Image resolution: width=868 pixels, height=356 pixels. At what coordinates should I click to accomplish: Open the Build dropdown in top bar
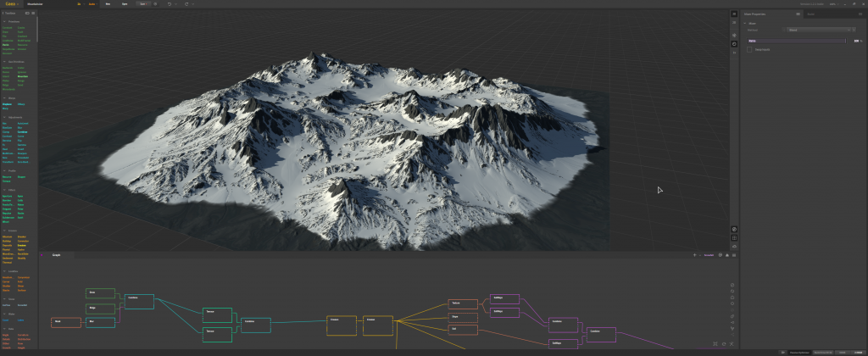[93, 4]
